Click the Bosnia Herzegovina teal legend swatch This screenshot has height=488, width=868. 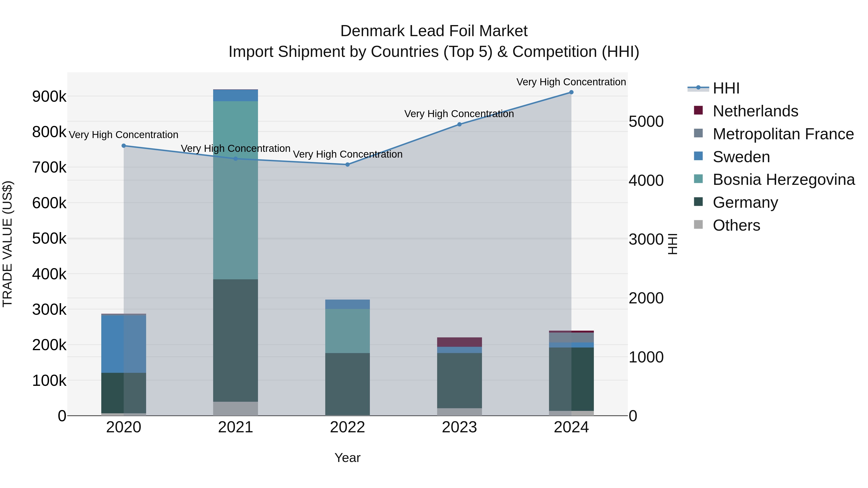coord(698,179)
